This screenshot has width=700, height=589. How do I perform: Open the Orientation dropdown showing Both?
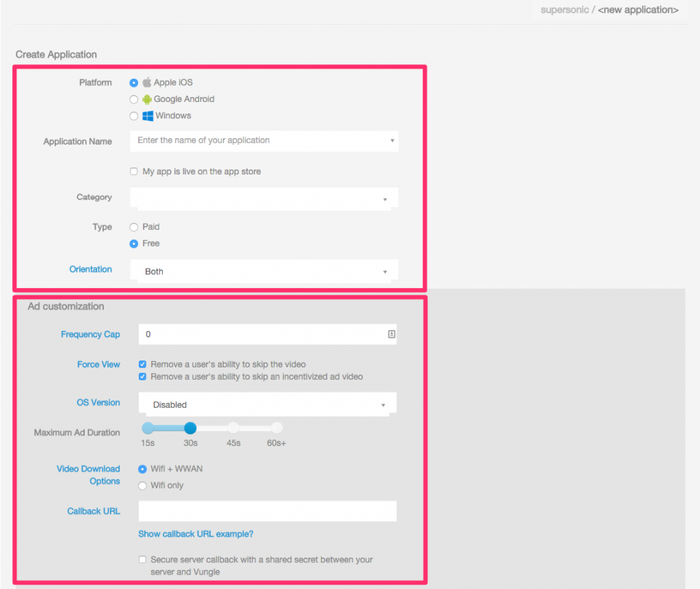[264, 271]
